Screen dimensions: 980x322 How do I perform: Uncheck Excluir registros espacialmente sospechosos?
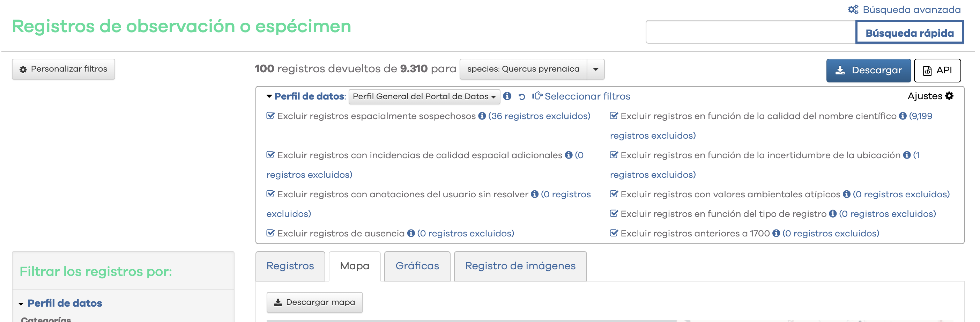point(270,116)
